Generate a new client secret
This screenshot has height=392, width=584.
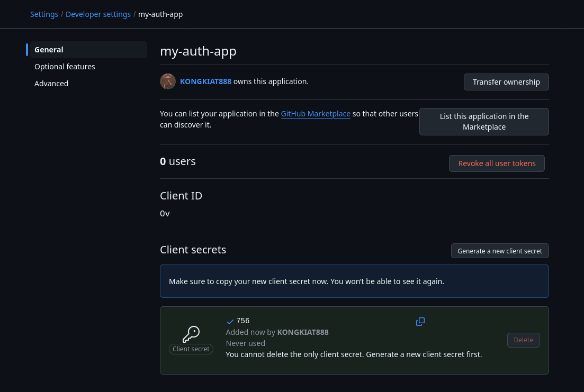(499, 250)
